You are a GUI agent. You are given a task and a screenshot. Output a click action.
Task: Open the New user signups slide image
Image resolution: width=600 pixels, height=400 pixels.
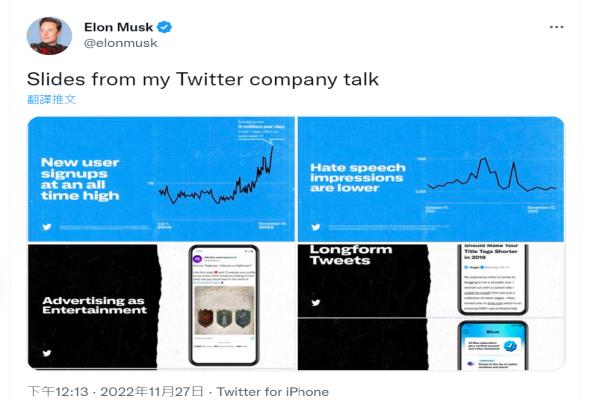pyautogui.click(x=161, y=179)
